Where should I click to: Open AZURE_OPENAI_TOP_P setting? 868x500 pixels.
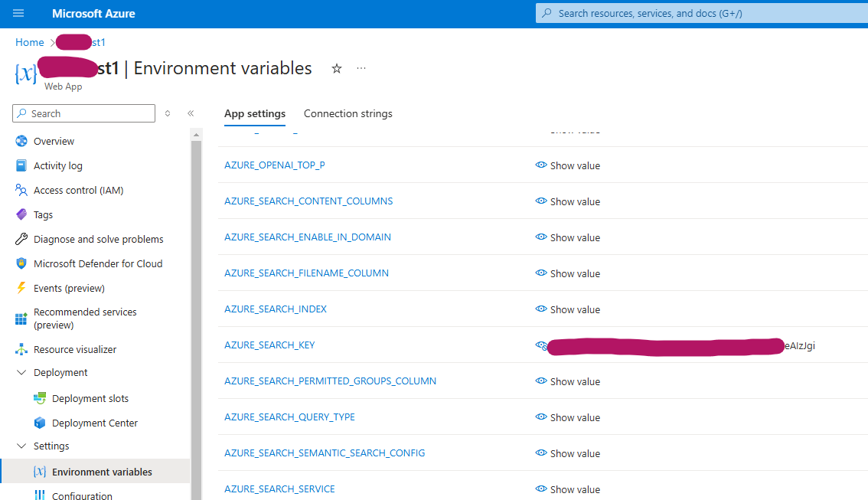pos(275,165)
